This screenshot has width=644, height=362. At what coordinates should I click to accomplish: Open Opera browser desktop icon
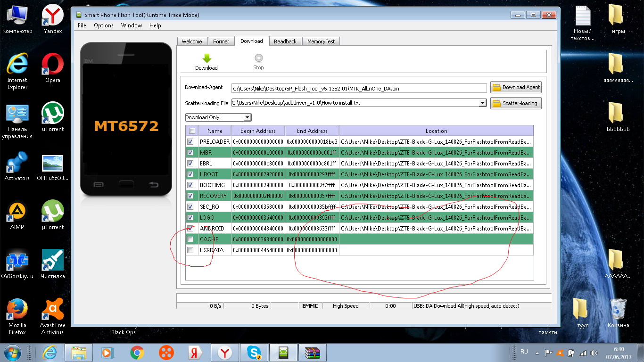[53, 65]
